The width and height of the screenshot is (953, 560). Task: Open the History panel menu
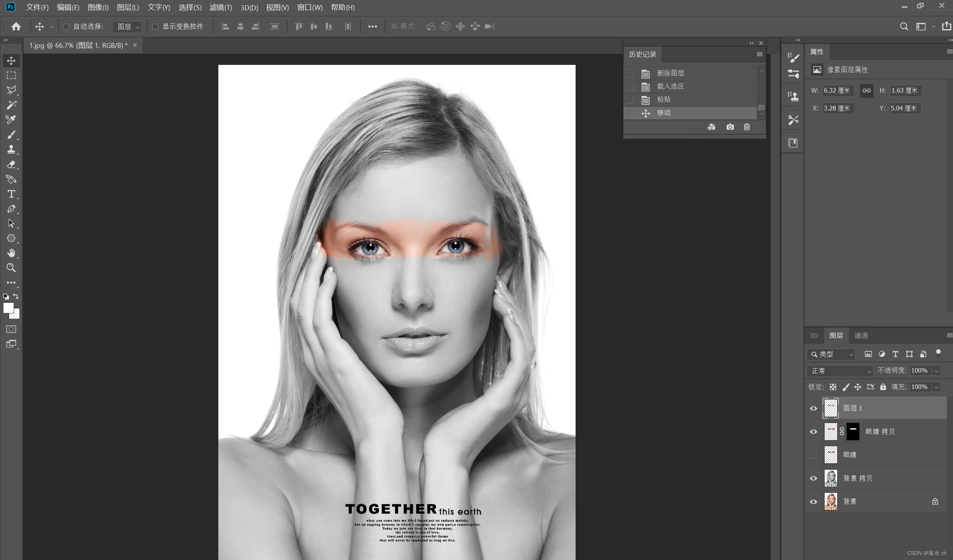760,54
